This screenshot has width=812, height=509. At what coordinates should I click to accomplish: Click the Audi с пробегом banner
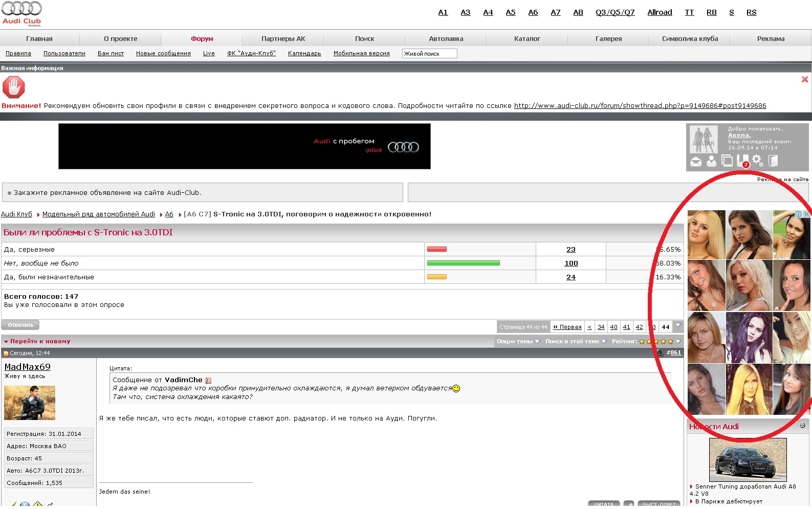click(x=245, y=146)
